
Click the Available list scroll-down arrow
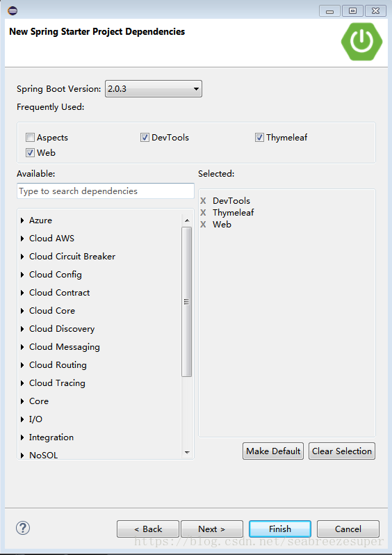187,452
